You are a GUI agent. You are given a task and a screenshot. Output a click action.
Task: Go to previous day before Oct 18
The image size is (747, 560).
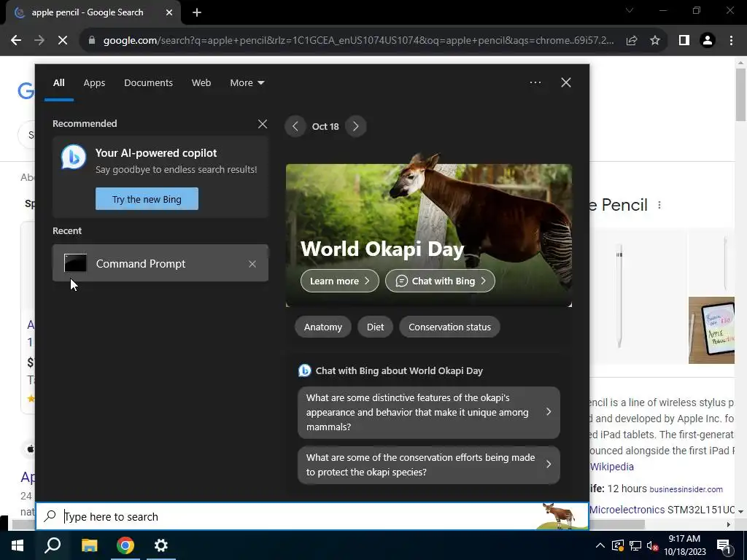tap(295, 126)
